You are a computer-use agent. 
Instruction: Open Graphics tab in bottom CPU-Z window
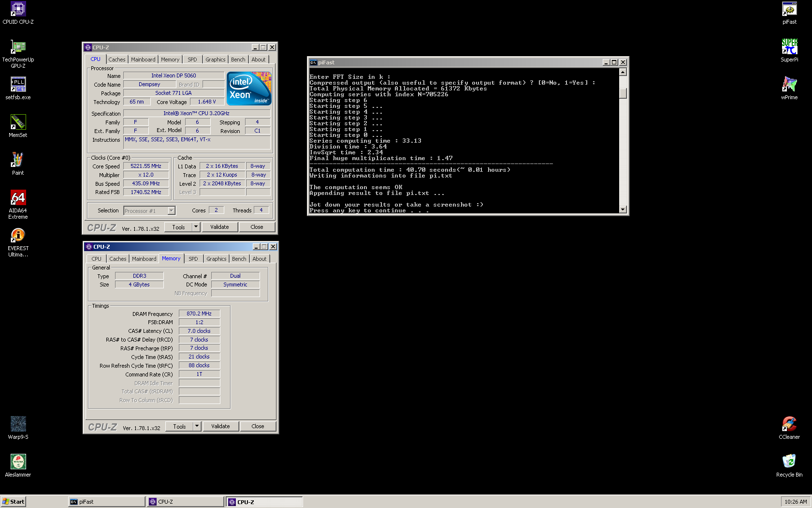point(217,259)
